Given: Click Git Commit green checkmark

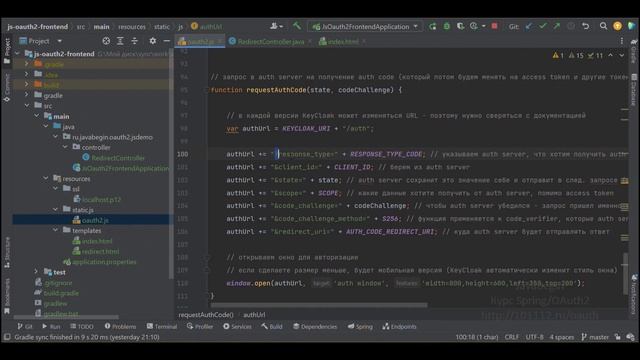Looking at the screenshot, I should (543, 27).
